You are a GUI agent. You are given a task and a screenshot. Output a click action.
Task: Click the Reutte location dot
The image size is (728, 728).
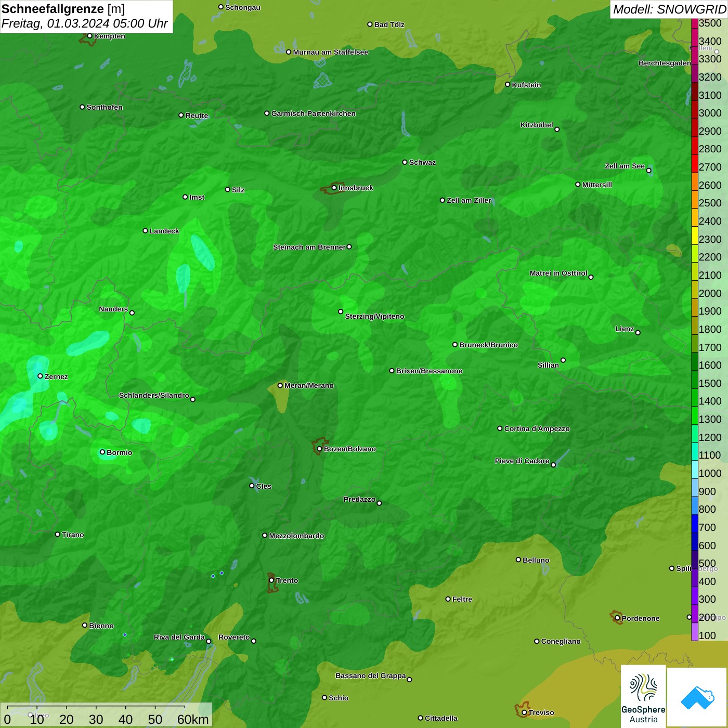181,115
